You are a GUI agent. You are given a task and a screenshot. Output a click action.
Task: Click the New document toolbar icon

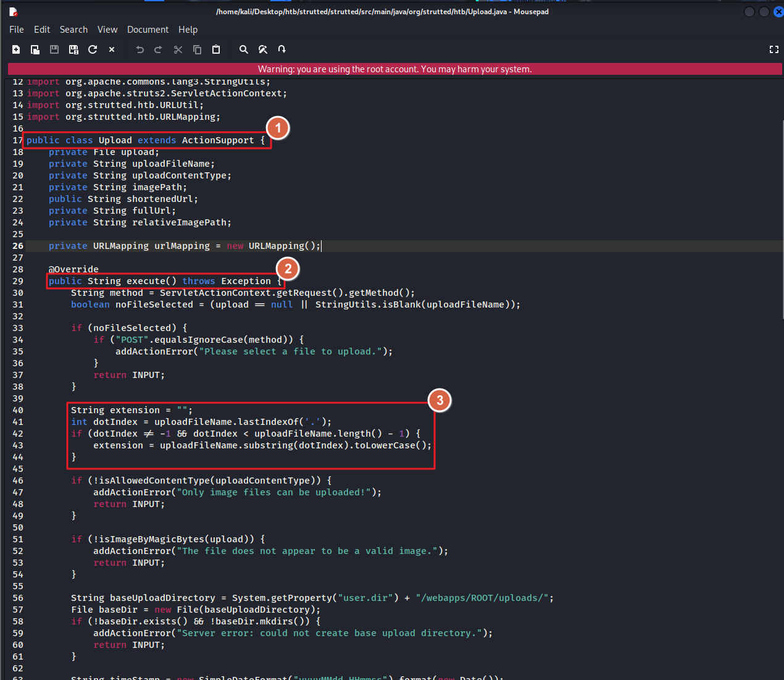click(16, 49)
